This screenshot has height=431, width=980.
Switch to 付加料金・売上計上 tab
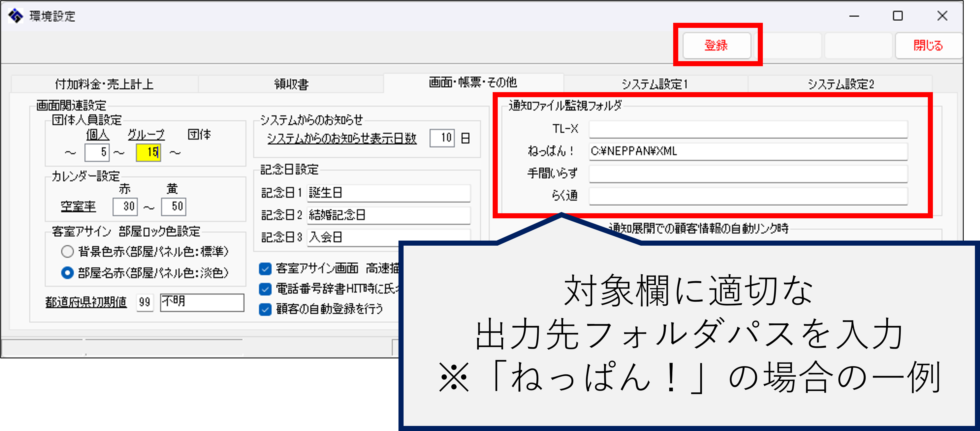coord(104,84)
